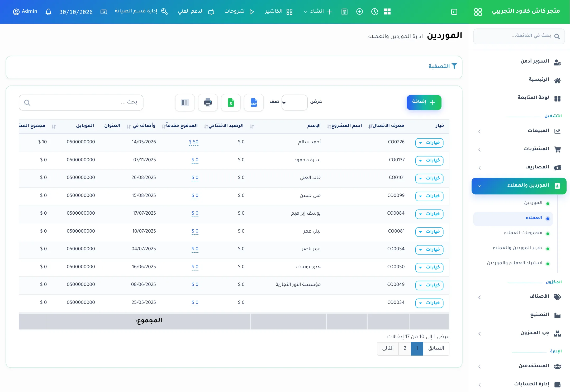Click the $ 50 advance payment link
Viewport: 570px width, 392px height.
click(x=194, y=142)
